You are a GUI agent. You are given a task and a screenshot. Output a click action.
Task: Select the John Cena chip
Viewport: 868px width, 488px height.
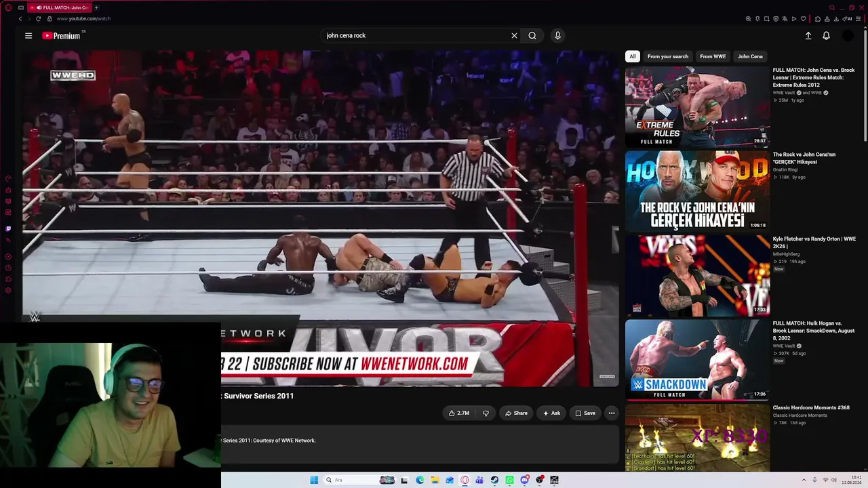pyautogui.click(x=750, y=57)
